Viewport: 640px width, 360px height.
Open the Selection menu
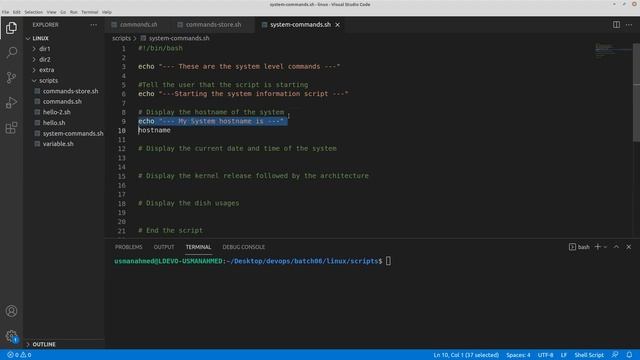(33, 12)
